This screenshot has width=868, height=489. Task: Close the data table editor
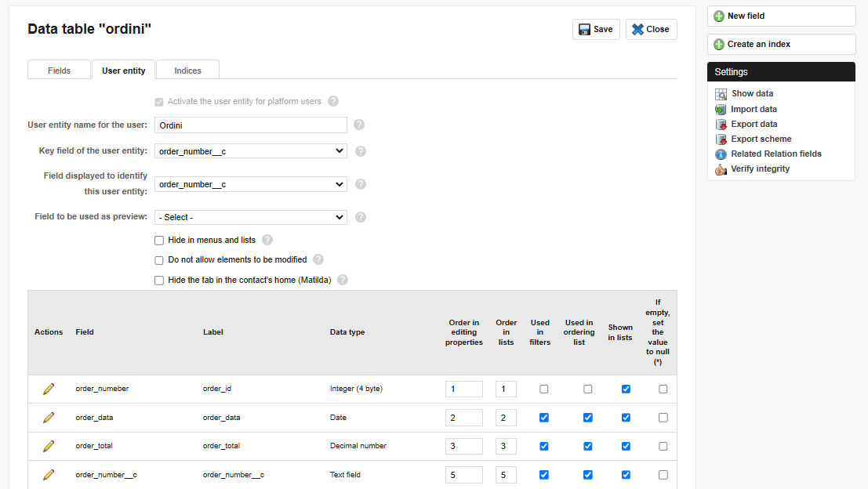coord(651,29)
